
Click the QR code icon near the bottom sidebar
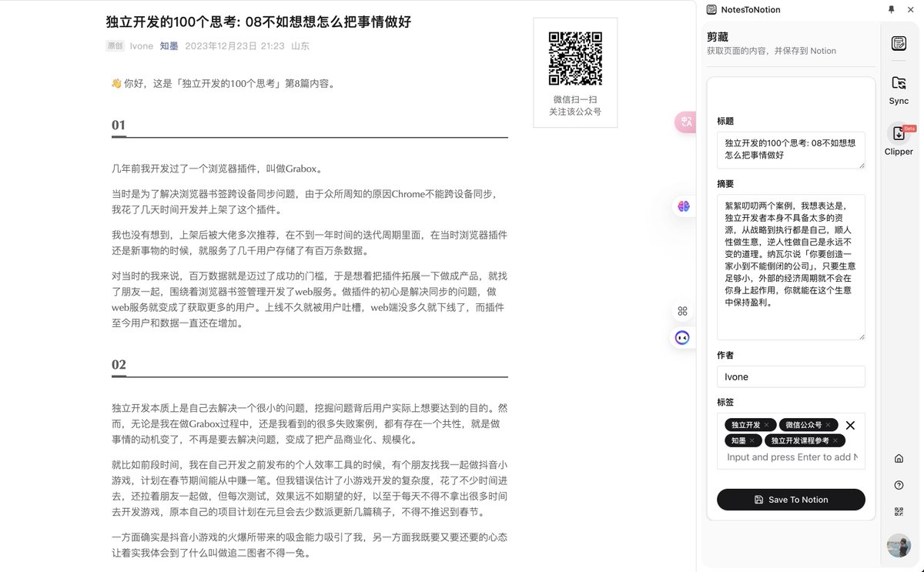[898, 510]
